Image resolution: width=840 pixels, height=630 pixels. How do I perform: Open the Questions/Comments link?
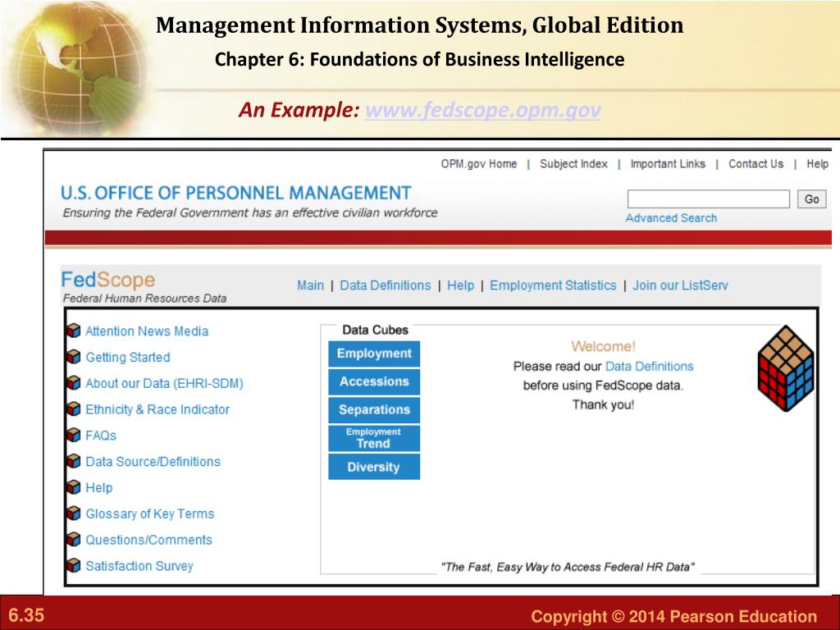(x=149, y=540)
